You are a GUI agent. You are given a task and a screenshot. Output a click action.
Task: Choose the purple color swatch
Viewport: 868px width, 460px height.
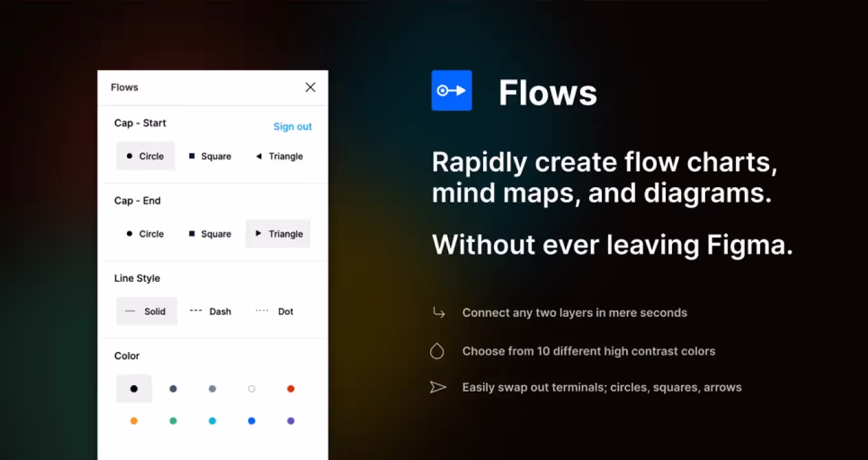[290, 421]
